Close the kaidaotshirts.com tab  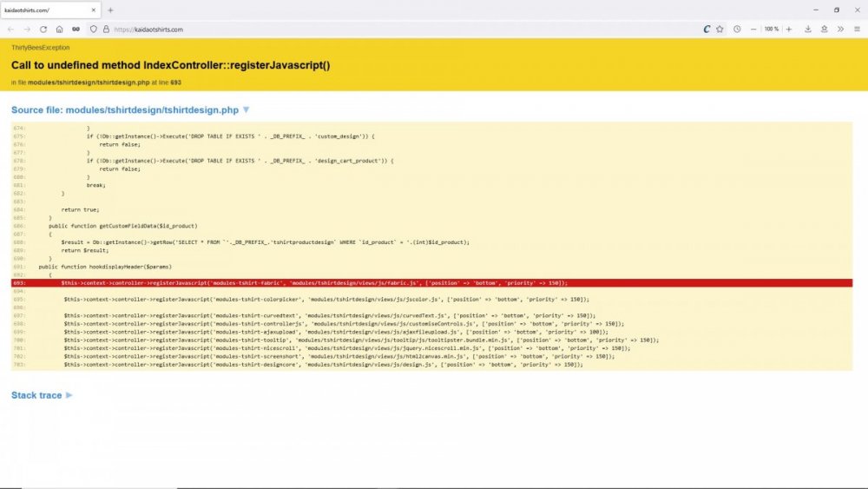(94, 10)
